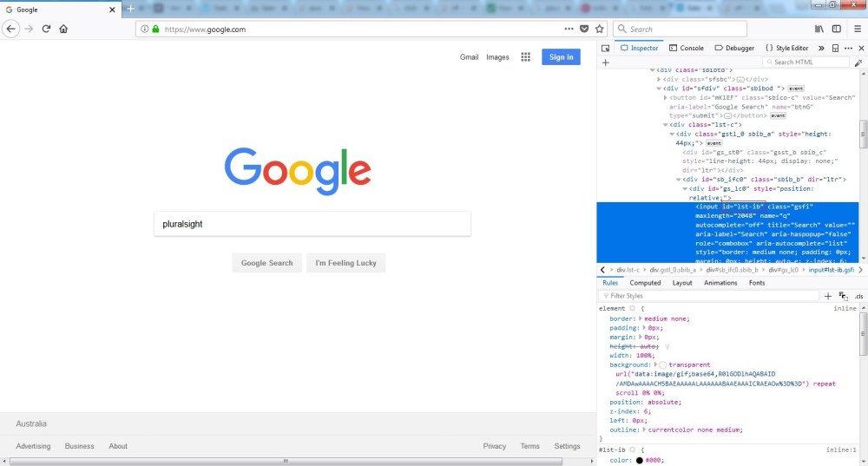This screenshot has height=466, width=868.
Task: Open site information icon in address bar
Action: 144,29
